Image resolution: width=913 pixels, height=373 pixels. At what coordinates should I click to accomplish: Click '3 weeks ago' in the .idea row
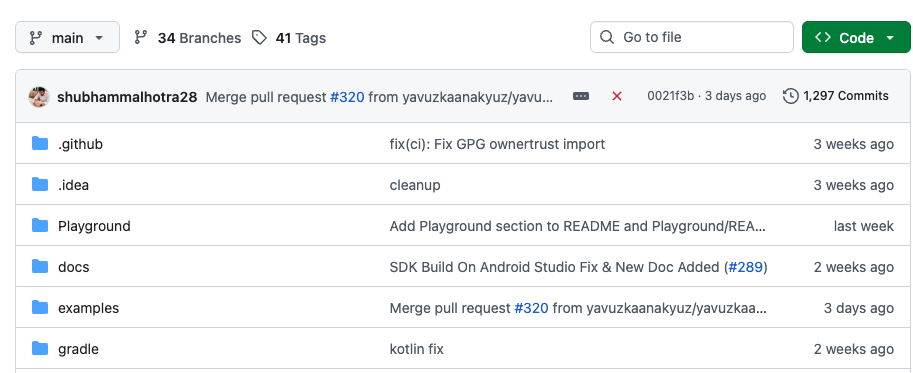[x=853, y=185]
